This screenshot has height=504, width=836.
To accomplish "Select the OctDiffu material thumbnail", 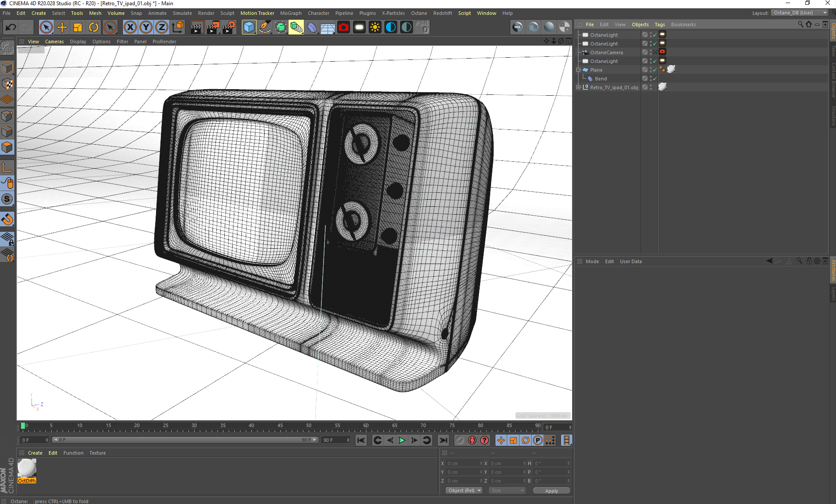I will pyautogui.click(x=27, y=468).
